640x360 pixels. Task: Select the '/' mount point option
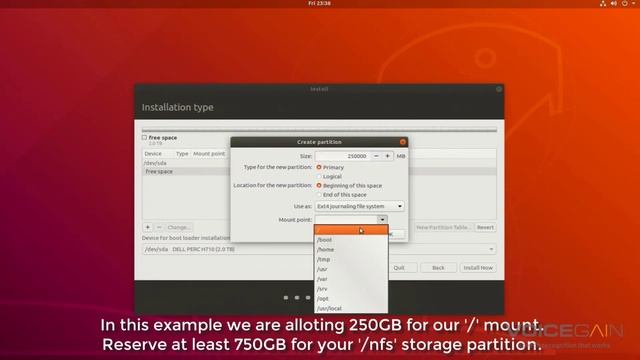(x=351, y=230)
